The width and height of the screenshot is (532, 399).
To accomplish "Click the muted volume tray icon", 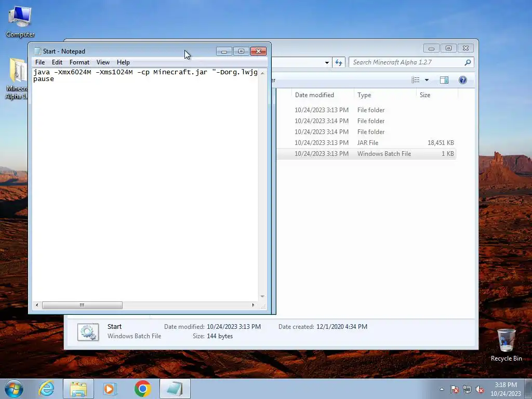I will coord(480,390).
